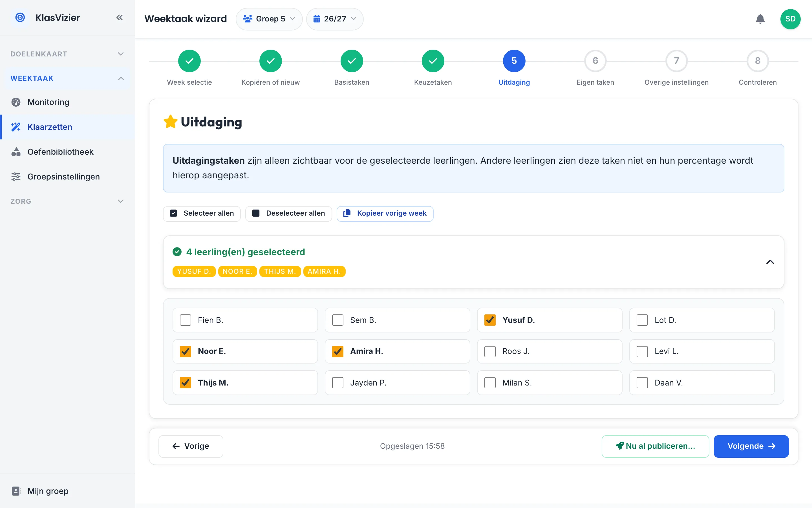Collapse the sidebar with double-chevron icon

(120, 17)
